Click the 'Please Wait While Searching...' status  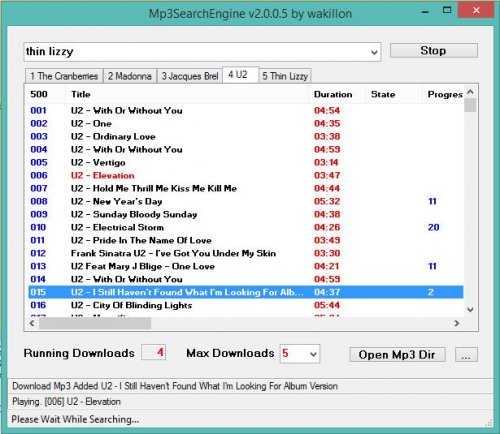tap(75, 419)
